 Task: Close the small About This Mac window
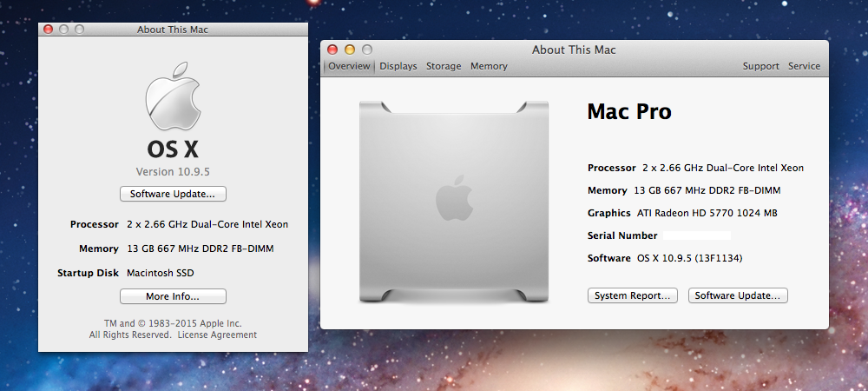[48, 30]
